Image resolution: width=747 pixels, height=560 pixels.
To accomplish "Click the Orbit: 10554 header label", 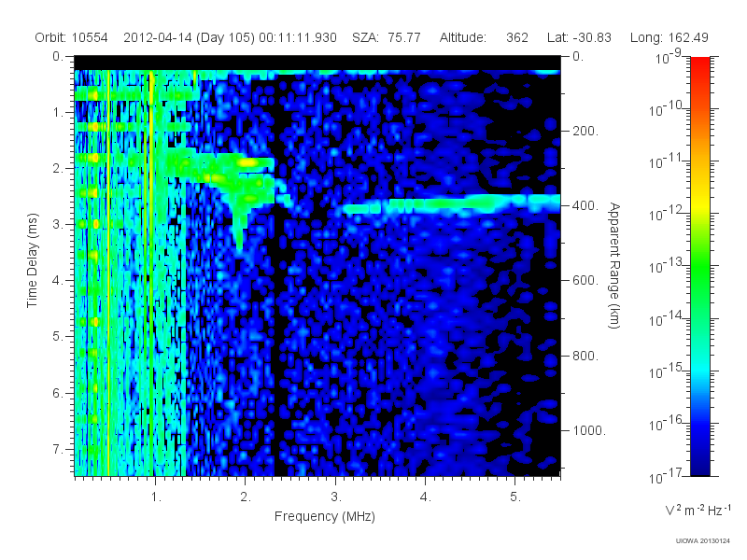I will [72, 37].
